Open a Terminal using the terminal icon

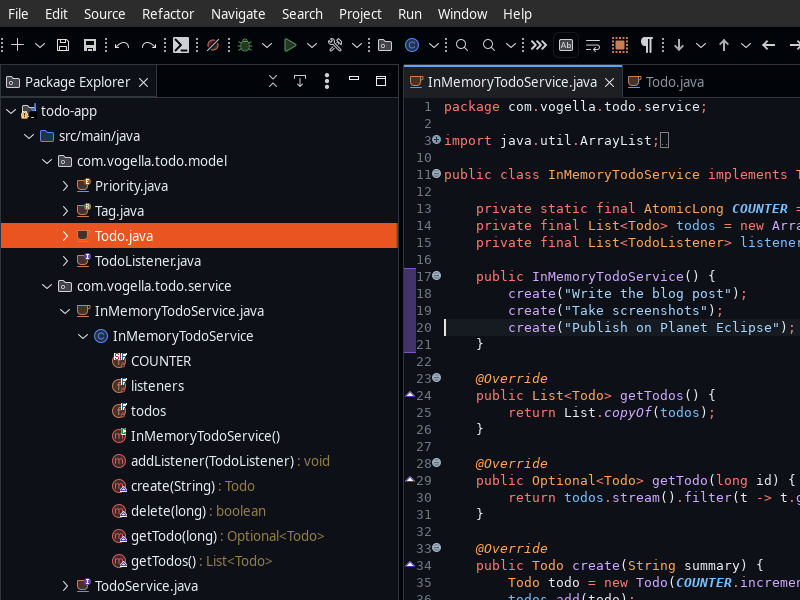pos(181,45)
